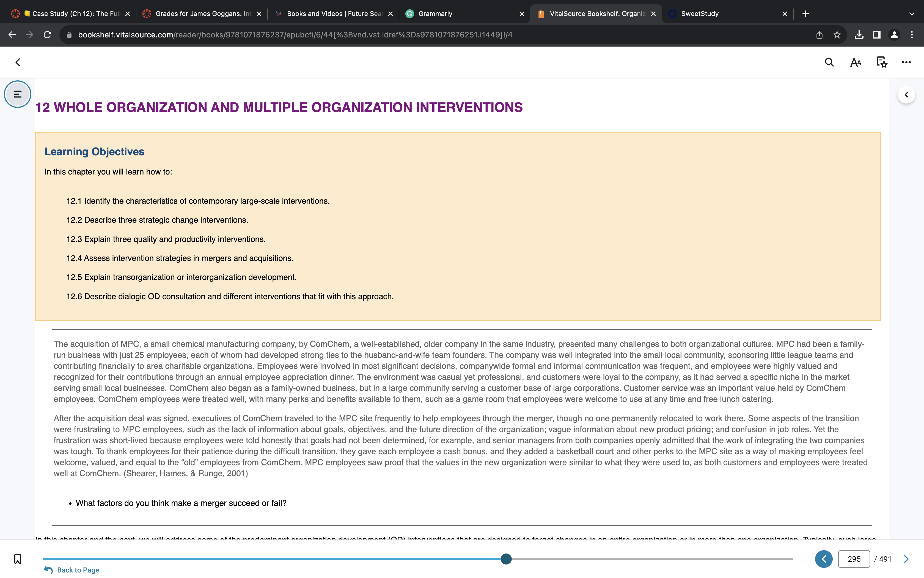The width and height of the screenshot is (924, 578).
Task: Click objective 12.6 about dialogic OD
Action: pos(230,297)
